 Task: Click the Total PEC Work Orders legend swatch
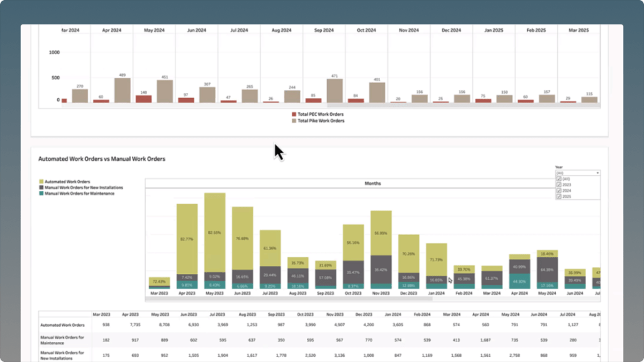(294, 114)
